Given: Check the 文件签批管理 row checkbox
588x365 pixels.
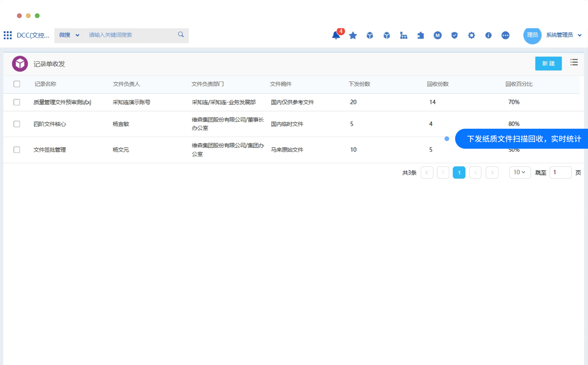Looking at the screenshot, I should click(x=17, y=150).
